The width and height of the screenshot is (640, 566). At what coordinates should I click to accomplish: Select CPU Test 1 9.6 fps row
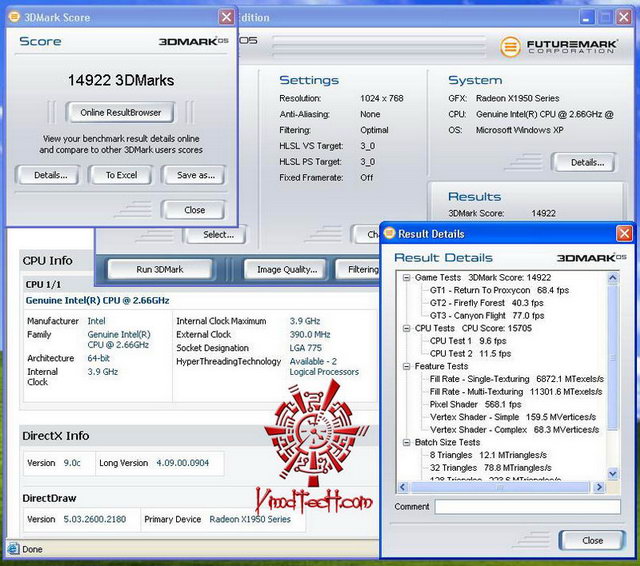point(468,341)
